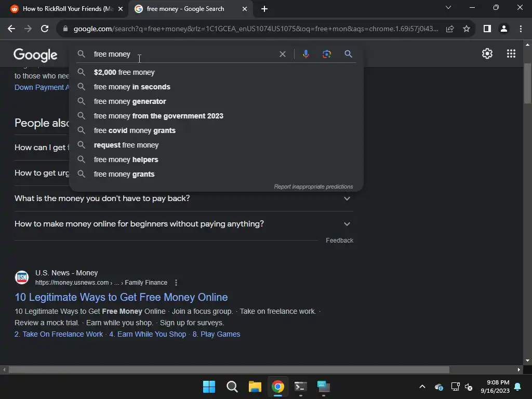Open the terminal app from taskbar
Viewport: 532px width, 399px height.
point(301,387)
